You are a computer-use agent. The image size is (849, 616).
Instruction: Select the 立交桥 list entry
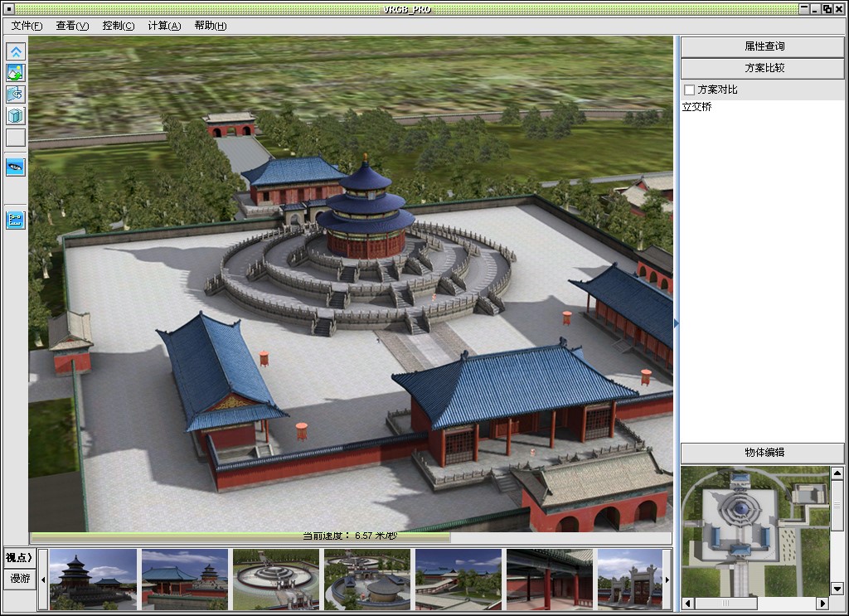pyautogui.click(x=696, y=107)
